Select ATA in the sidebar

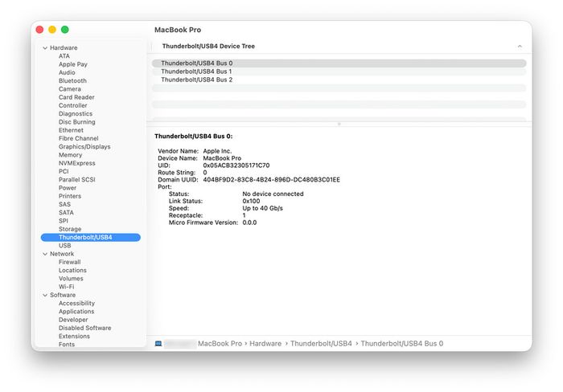pos(64,56)
